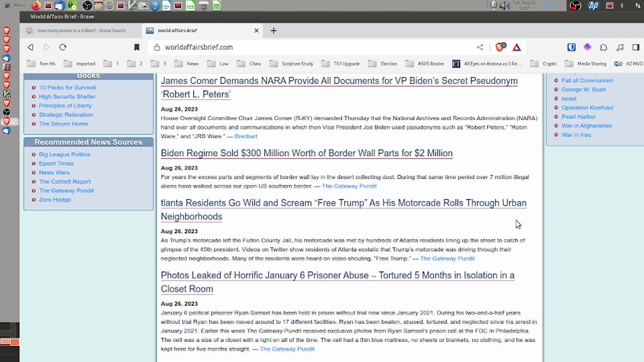Viewport: 644px width, 362px height.
Task: Open the Law bookmarks folder
Action: (x=218, y=64)
